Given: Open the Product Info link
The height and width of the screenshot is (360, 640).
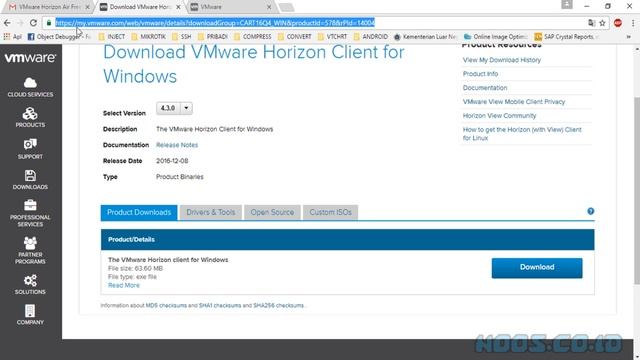Looking at the screenshot, I should [x=480, y=74].
